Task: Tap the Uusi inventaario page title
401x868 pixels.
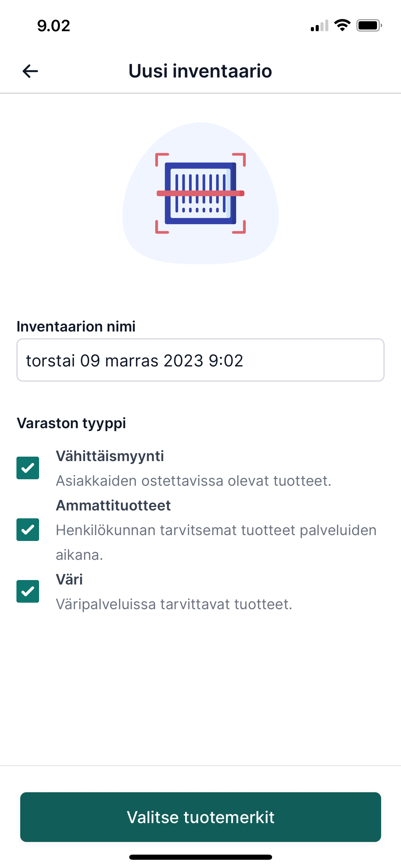Action: pos(200,71)
